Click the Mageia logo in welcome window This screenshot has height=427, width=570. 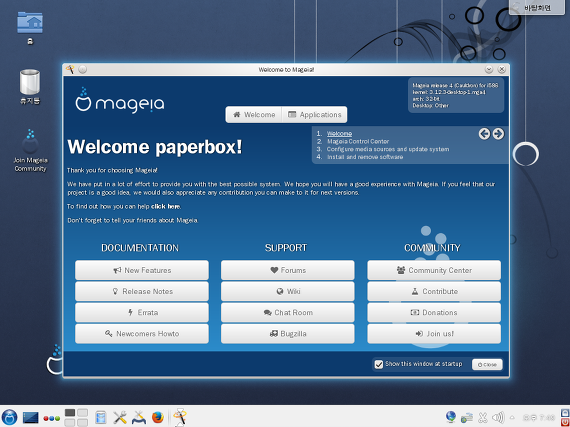click(x=120, y=100)
